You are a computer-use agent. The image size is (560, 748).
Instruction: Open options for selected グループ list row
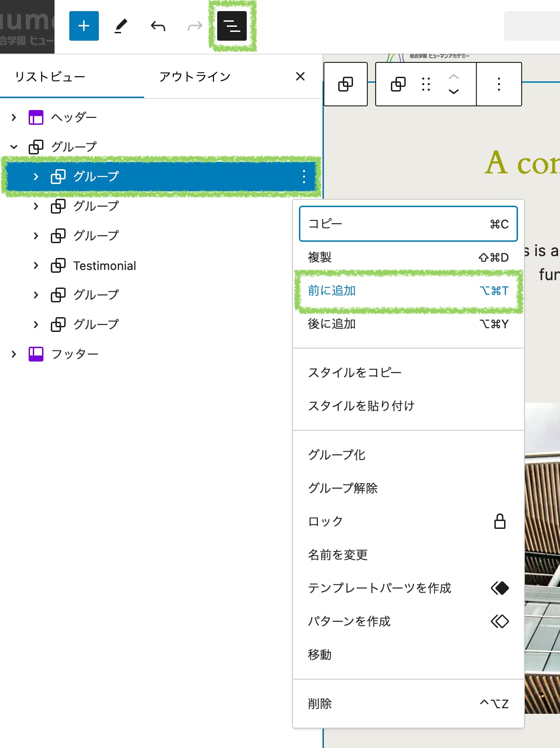(x=304, y=177)
